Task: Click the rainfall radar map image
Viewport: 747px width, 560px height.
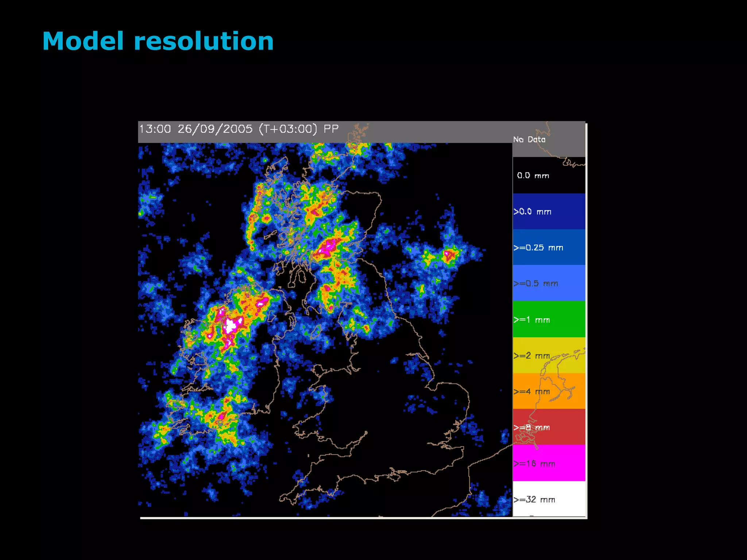Action: 362,319
